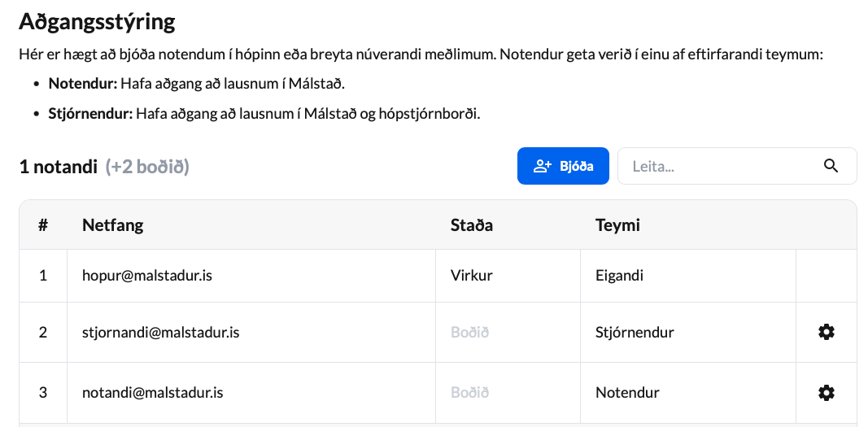
Task: Select the Netfang column header
Action: click(x=112, y=225)
